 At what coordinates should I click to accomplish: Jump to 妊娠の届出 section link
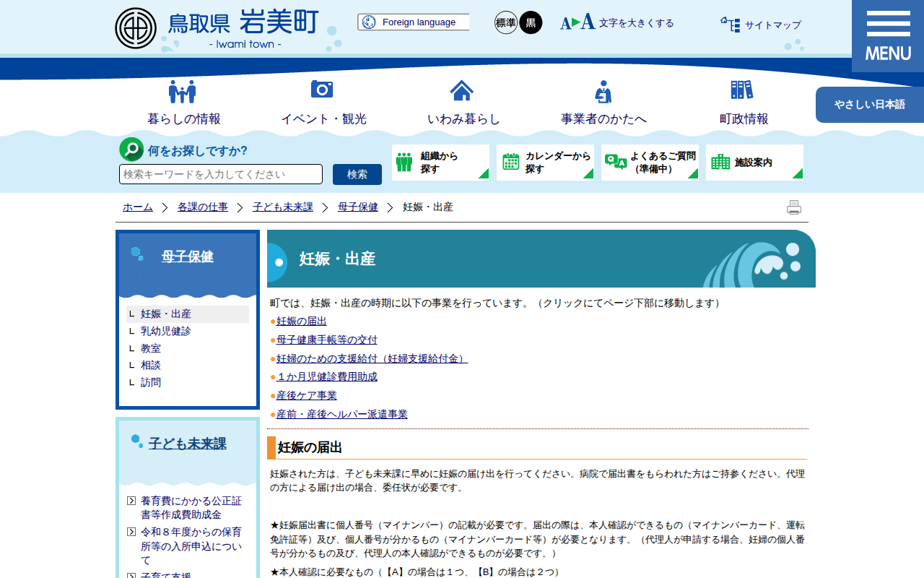[302, 322]
